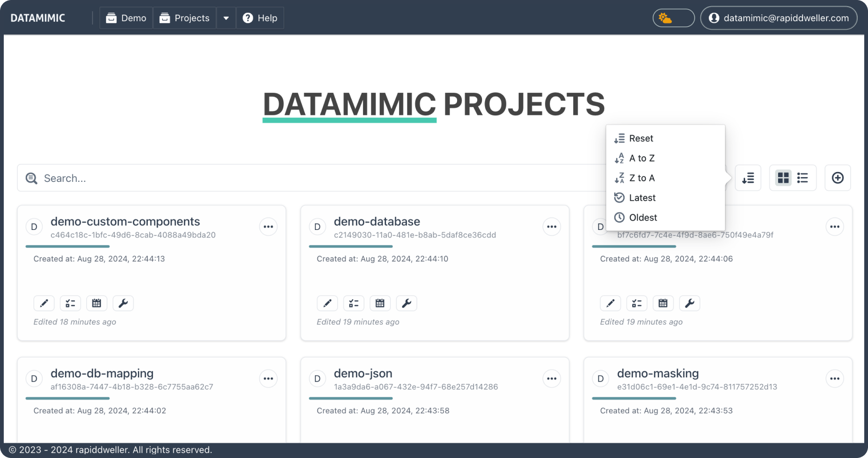Click the wrench settings icon on demo-database
868x458 pixels.
[x=406, y=303]
